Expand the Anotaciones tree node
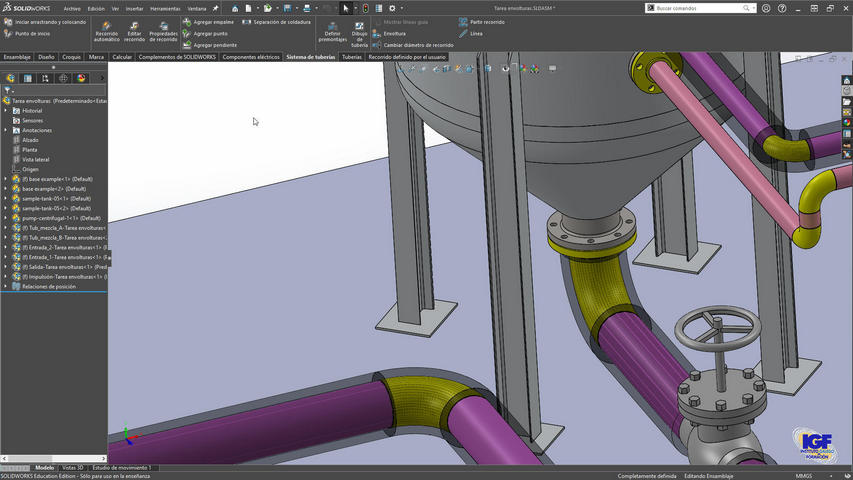The image size is (853, 480). [6, 130]
